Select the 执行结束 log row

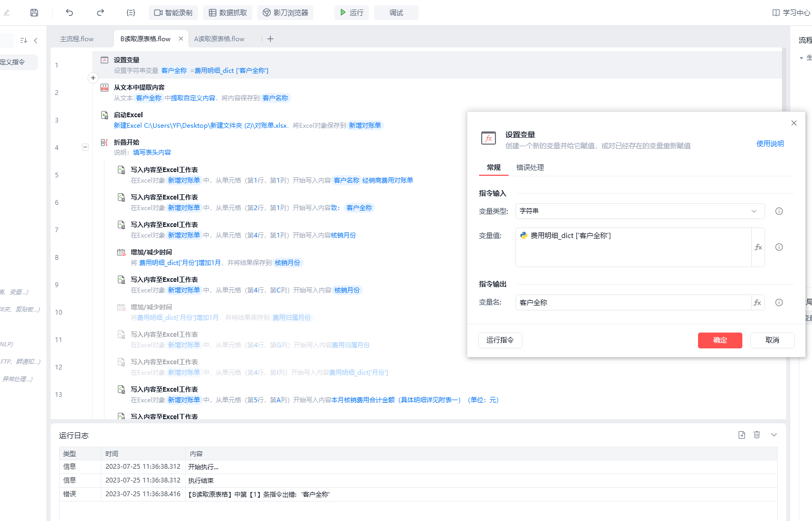pyautogui.click(x=418, y=480)
